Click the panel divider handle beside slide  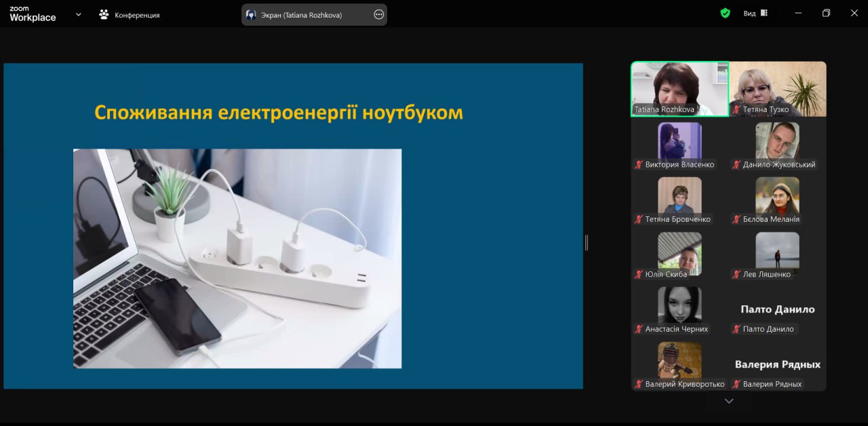tap(587, 243)
